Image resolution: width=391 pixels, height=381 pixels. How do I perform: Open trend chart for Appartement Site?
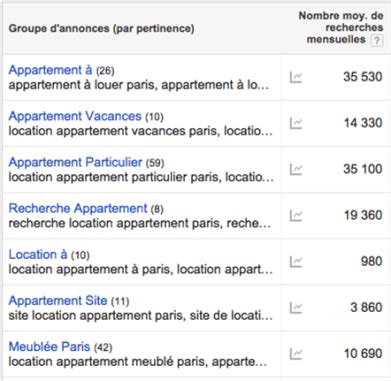click(x=296, y=308)
